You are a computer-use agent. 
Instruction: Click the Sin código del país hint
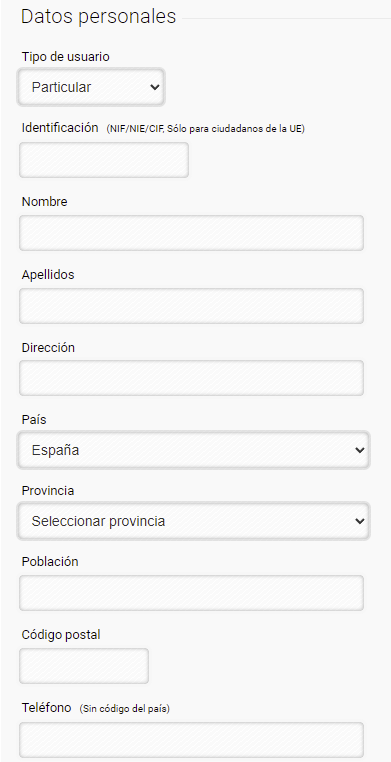(x=125, y=709)
